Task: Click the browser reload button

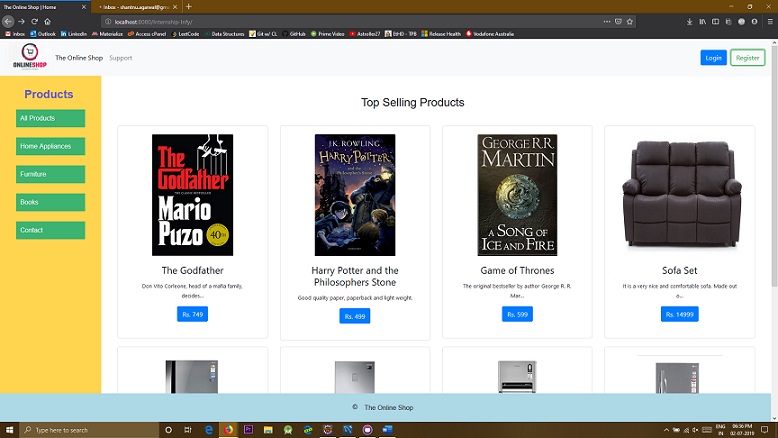Action: [35, 21]
